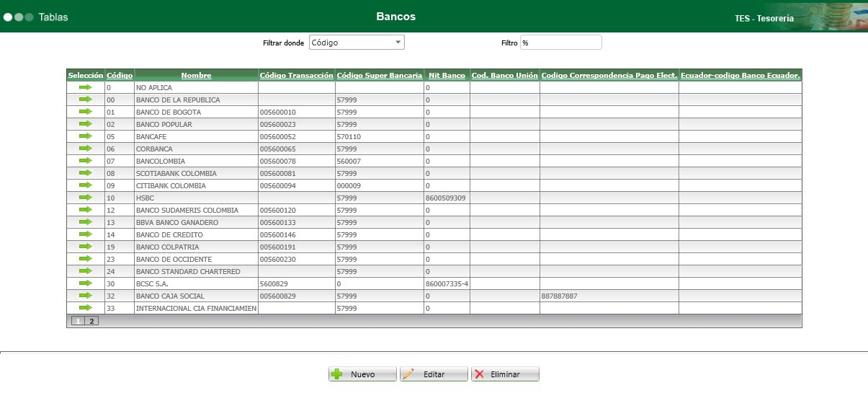Viewport: 868px width, 401px height.
Task: Sort by Nit Banco column header
Action: tap(447, 75)
